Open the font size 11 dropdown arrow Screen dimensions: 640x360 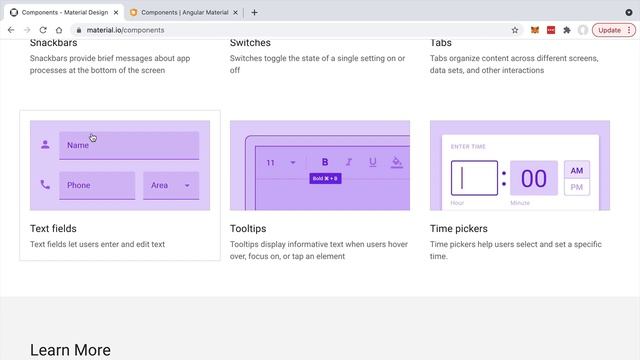tap(293, 162)
